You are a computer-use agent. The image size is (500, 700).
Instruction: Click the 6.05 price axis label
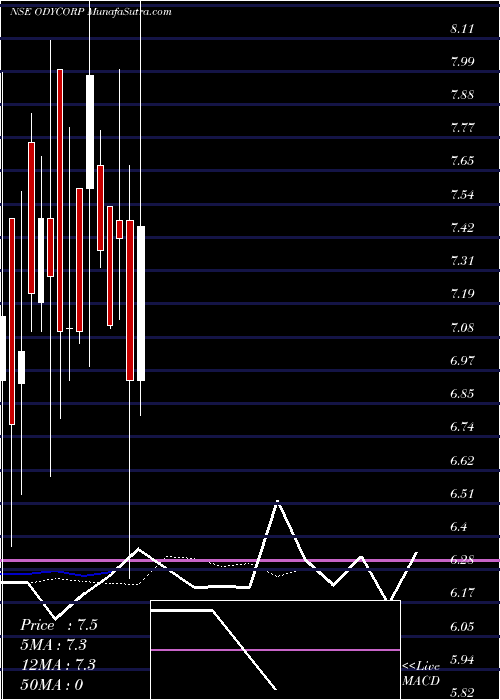tap(462, 626)
